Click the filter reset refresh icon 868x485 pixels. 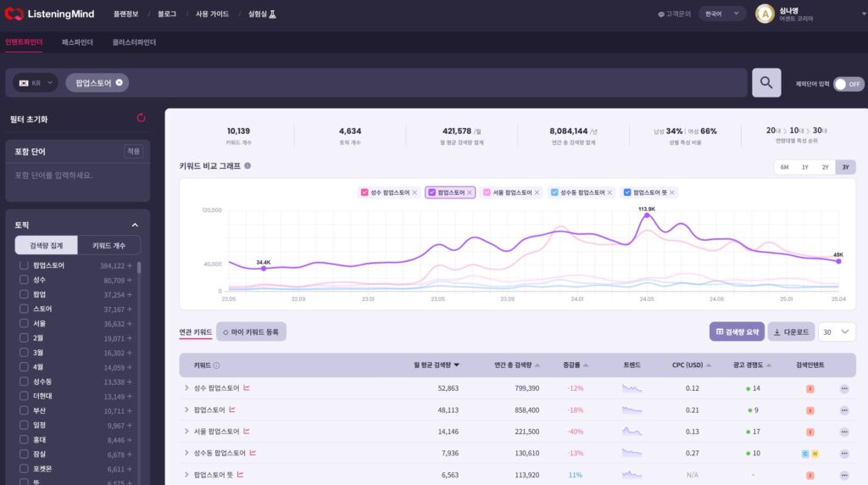(x=141, y=119)
